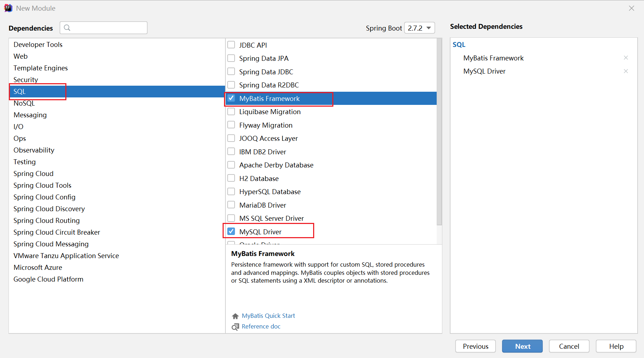This screenshot has width=644, height=358.
Task: Enable JOOQ Access Layer
Action: [231, 138]
